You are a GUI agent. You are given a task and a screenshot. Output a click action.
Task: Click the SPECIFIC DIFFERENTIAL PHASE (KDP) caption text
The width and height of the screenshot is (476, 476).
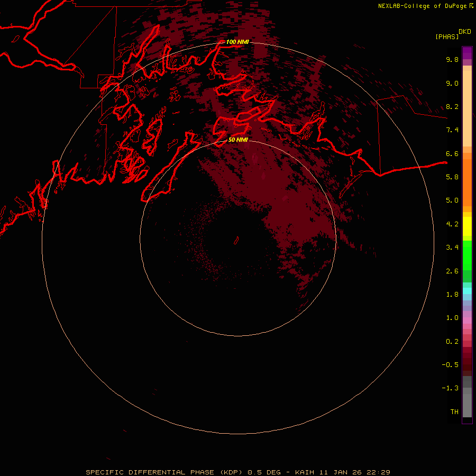[x=164, y=472]
